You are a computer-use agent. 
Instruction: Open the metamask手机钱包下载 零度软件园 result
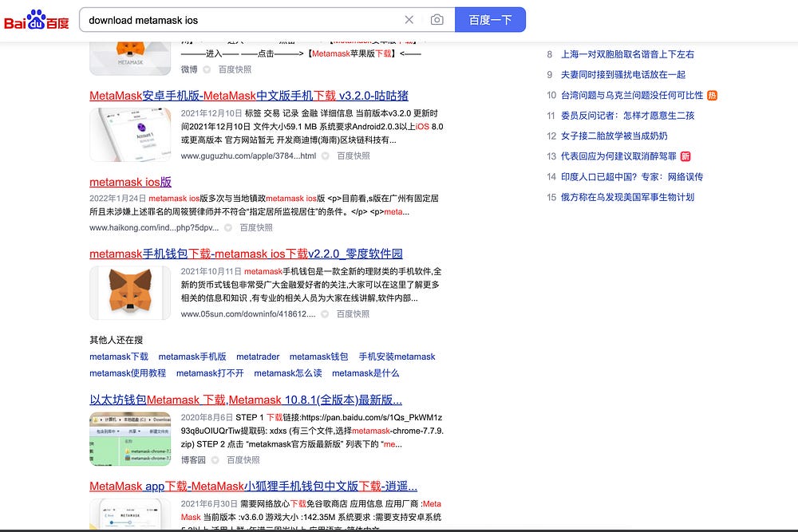pos(246,254)
